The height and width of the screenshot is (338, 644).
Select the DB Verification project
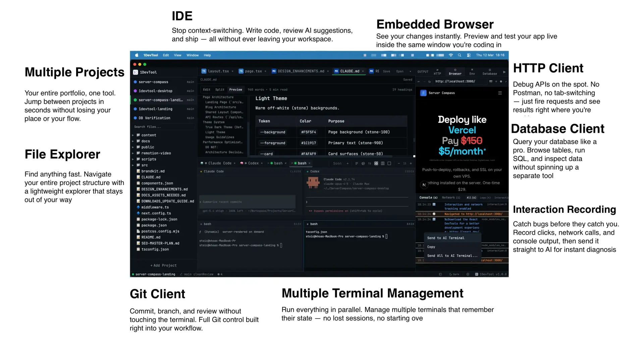[164, 118]
